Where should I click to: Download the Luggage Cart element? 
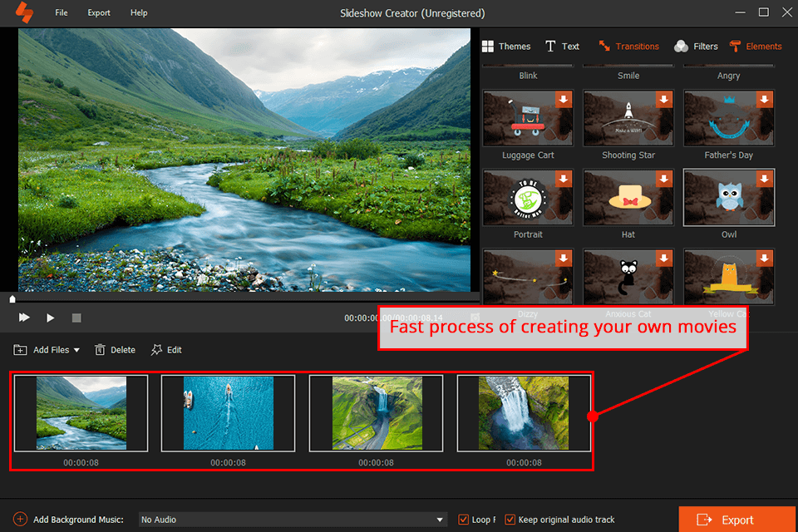click(x=564, y=99)
